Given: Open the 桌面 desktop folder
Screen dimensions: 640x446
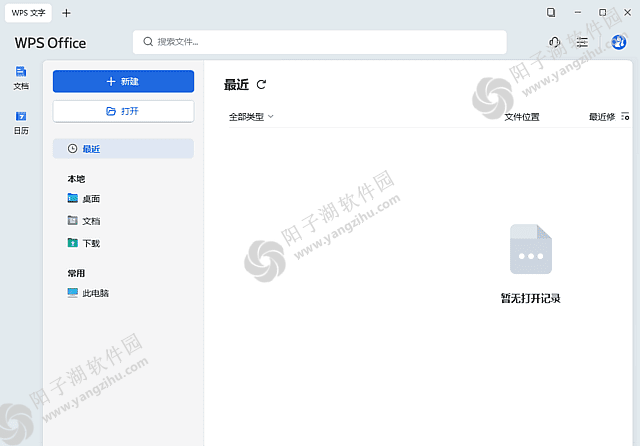Looking at the screenshot, I should click(x=84, y=199).
